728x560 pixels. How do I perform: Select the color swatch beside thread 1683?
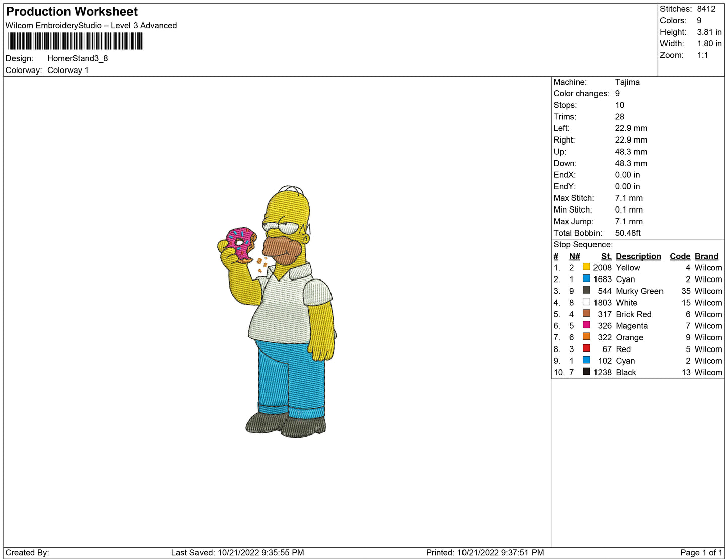[586, 278]
